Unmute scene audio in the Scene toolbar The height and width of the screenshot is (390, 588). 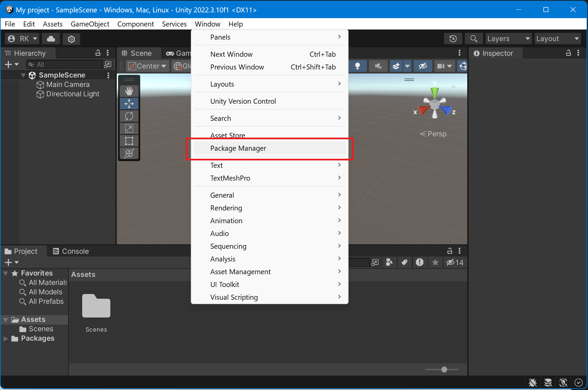coord(378,66)
